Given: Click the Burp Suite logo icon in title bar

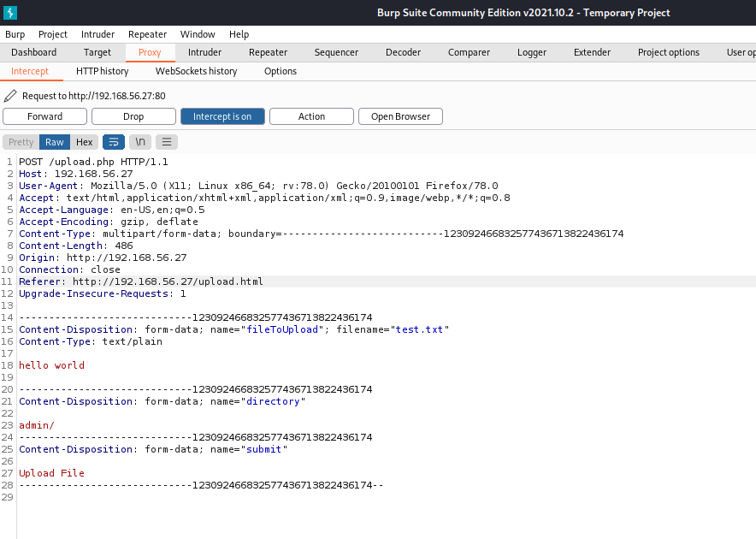Looking at the screenshot, I should 10,12.
